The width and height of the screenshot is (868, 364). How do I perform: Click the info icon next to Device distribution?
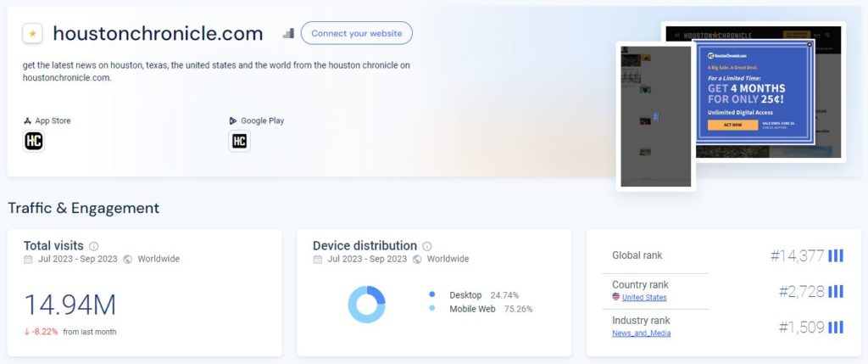click(x=427, y=246)
